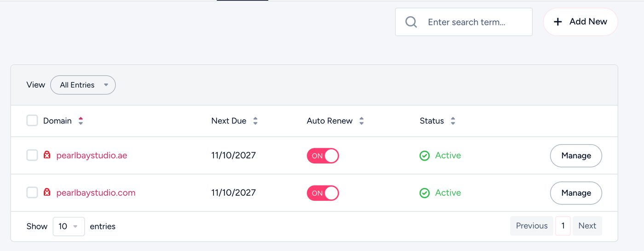This screenshot has height=251, width=644.
Task: Disable auto renew for pearlbaystudio.com
Action: pyautogui.click(x=323, y=193)
